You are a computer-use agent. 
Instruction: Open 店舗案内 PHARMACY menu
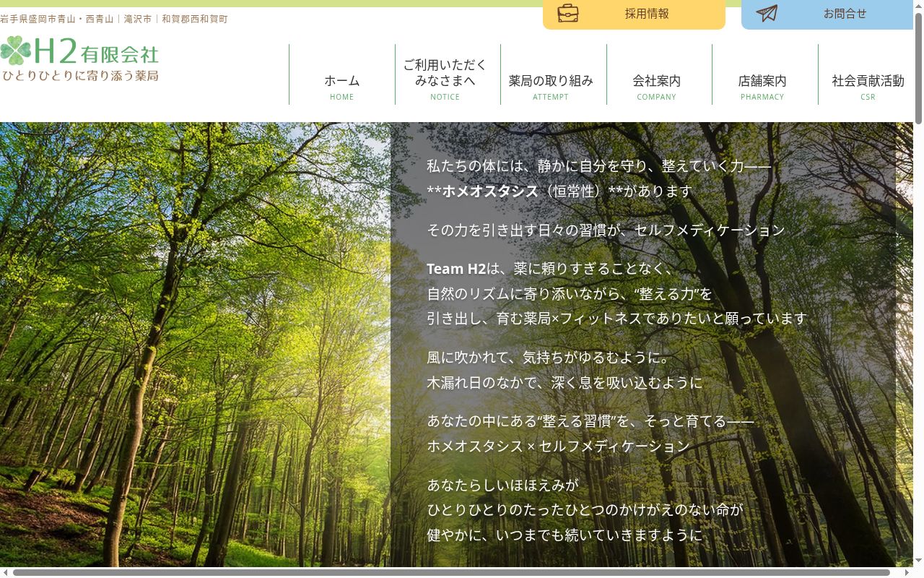click(x=765, y=74)
